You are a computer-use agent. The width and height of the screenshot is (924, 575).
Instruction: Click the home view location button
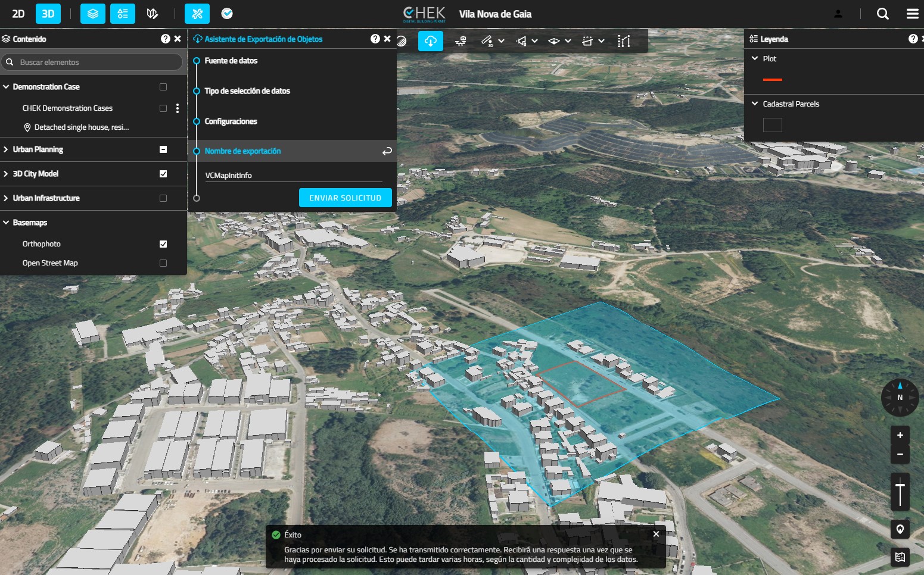tap(900, 529)
